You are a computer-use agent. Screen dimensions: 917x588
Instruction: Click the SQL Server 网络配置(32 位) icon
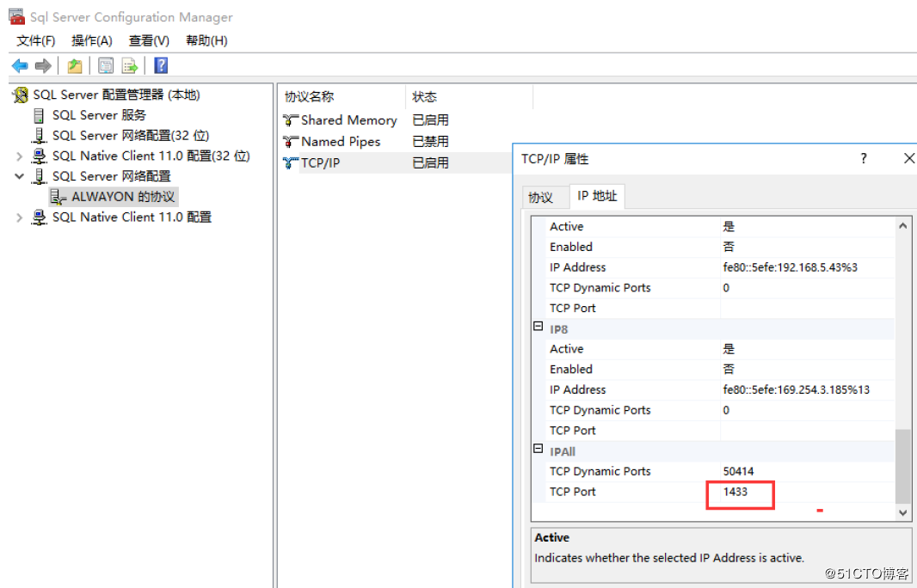39,136
